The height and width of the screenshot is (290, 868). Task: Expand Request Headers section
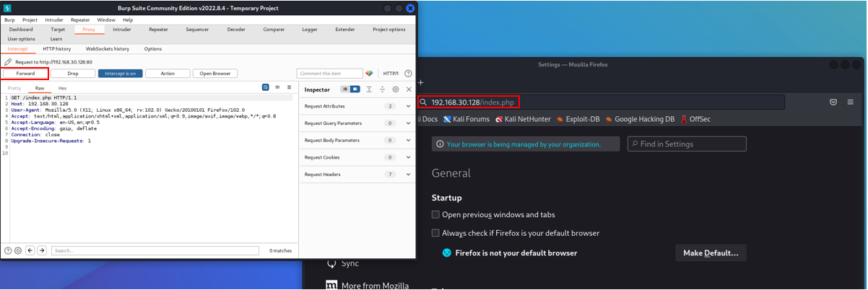(357, 175)
